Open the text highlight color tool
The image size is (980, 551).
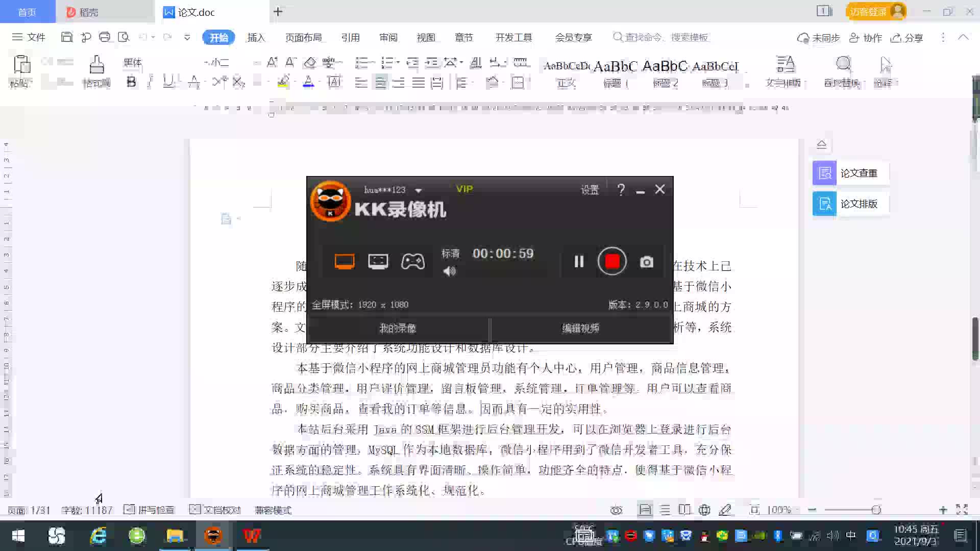click(283, 82)
